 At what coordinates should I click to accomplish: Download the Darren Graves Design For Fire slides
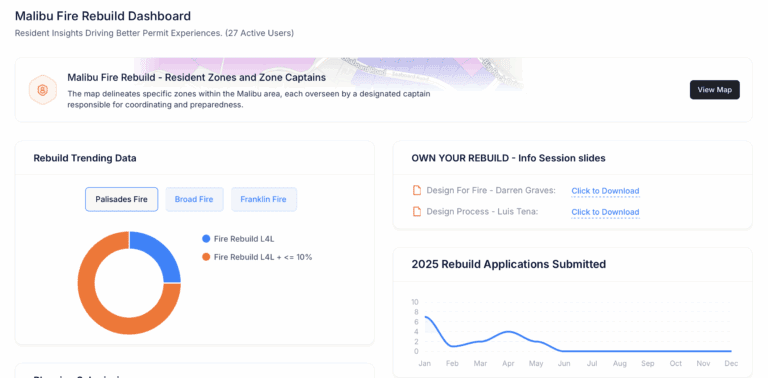click(x=605, y=191)
